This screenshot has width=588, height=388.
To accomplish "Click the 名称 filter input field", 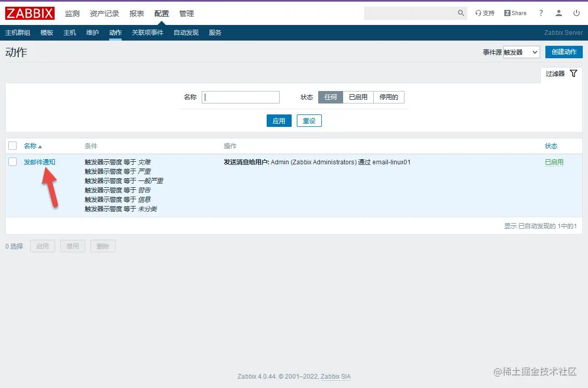I will click(x=241, y=97).
